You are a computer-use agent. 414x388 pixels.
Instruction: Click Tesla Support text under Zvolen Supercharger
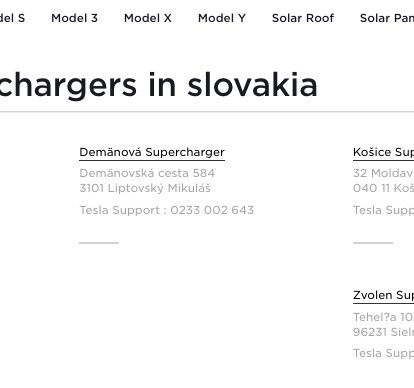point(383,353)
